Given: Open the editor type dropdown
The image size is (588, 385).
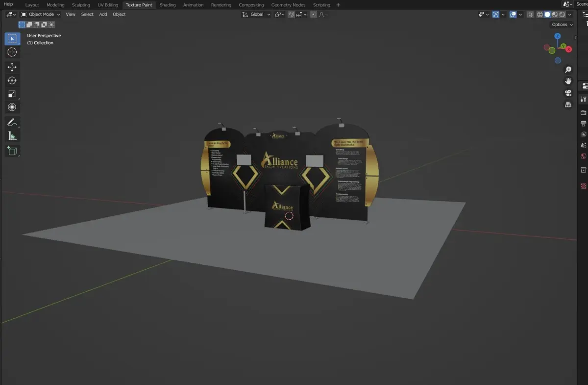Looking at the screenshot, I should [11, 15].
